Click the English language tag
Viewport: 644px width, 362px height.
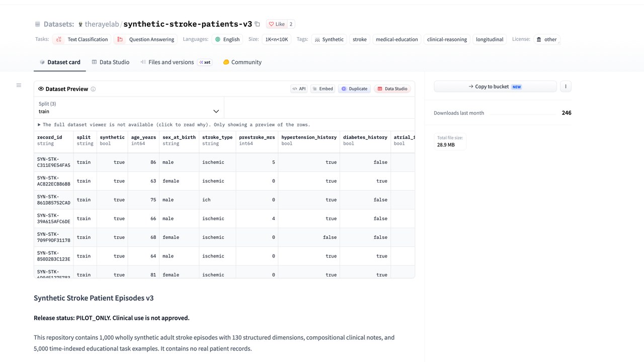(227, 39)
